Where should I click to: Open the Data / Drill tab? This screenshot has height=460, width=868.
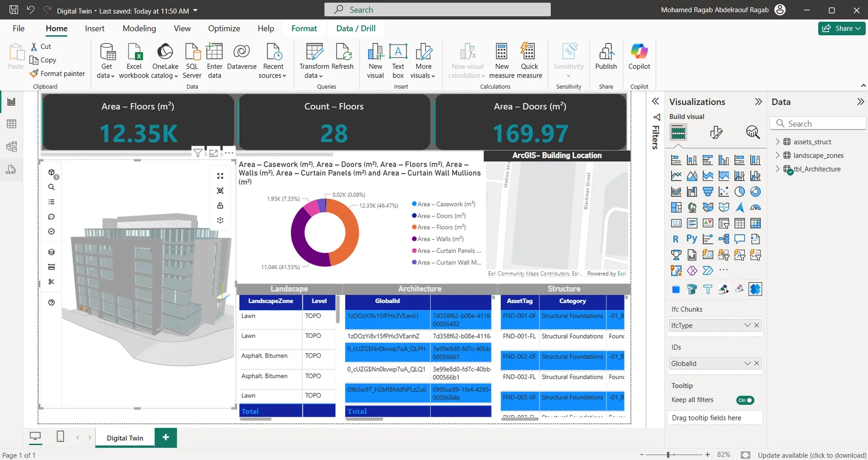(356, 28)
